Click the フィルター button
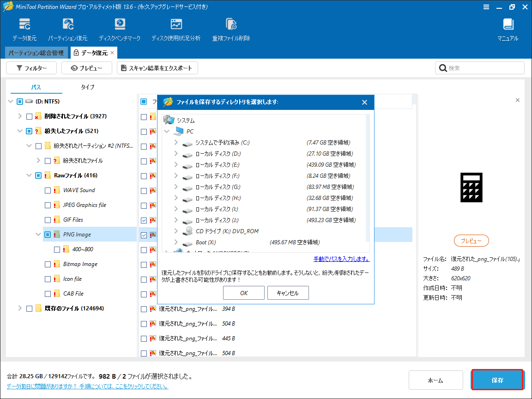Image resolution: width=532 pixels, height=399 pixels. [x=31, y=68]
